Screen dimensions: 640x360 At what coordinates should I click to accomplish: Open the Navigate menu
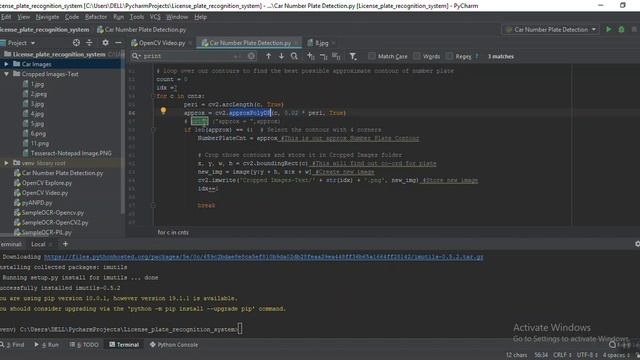47,17
